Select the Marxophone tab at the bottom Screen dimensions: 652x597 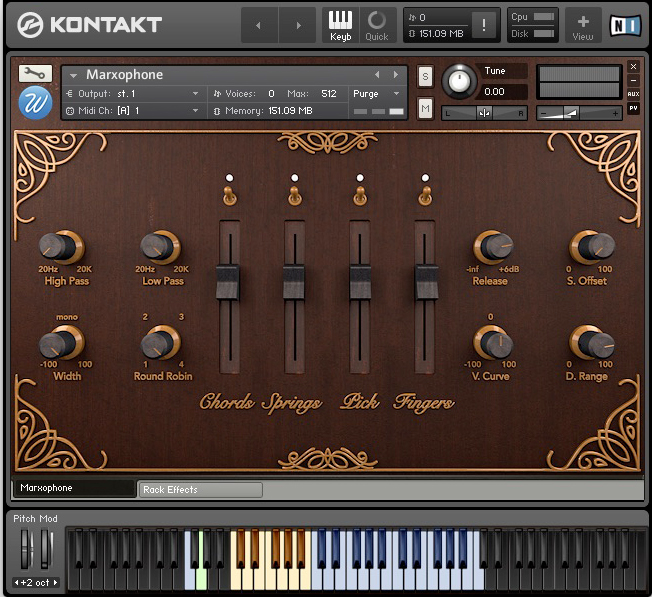coord(72,489)
